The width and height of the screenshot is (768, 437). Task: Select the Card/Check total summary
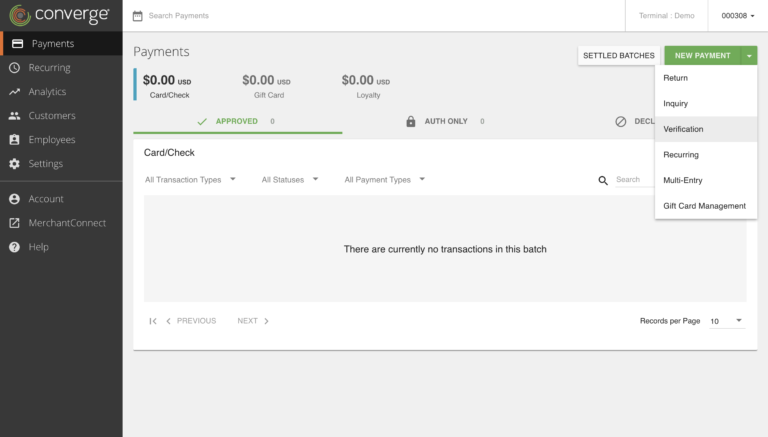167,85
